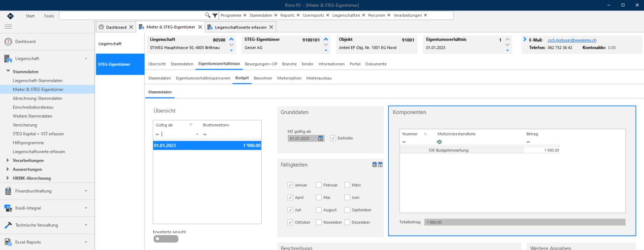The image size is (644, 250).
Task: Close the Dashboard tab
Action: (131, 27)
